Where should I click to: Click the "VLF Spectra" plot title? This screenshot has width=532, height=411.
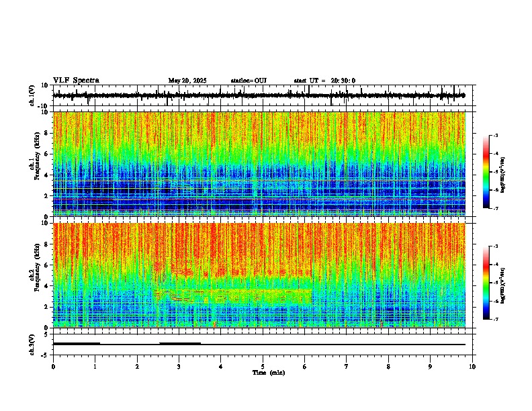(76, 81)
